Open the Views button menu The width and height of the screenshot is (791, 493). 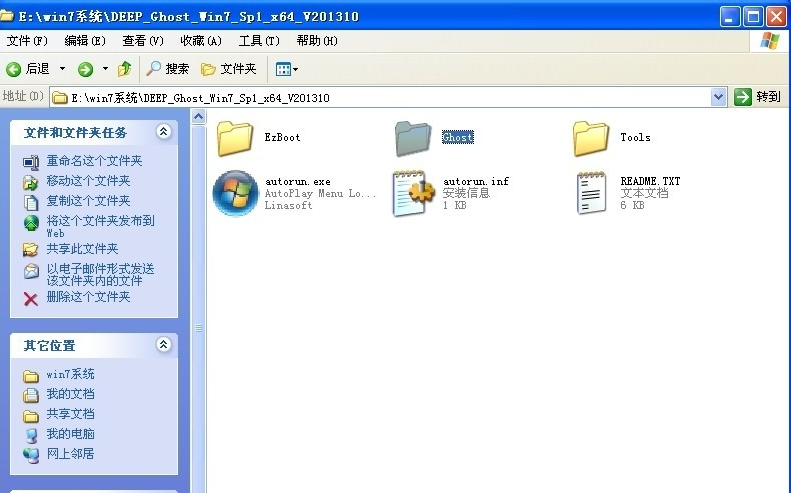[287, 69]
